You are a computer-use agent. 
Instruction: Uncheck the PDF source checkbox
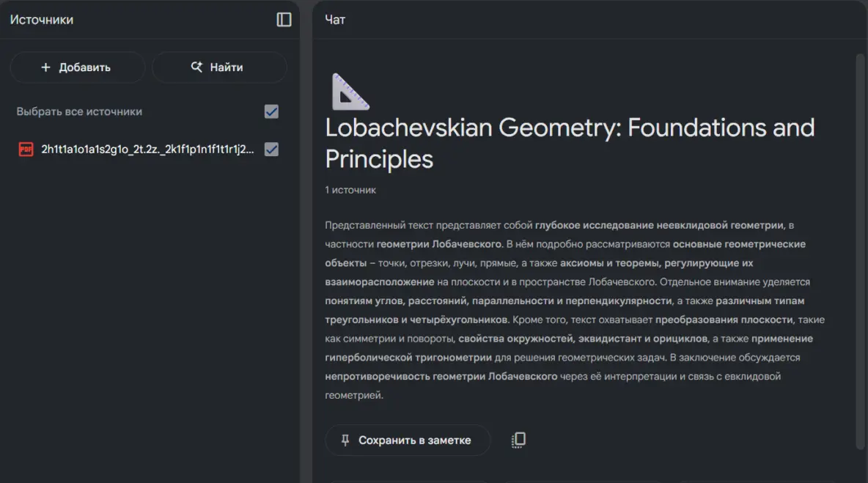click(x=271, y=150)
